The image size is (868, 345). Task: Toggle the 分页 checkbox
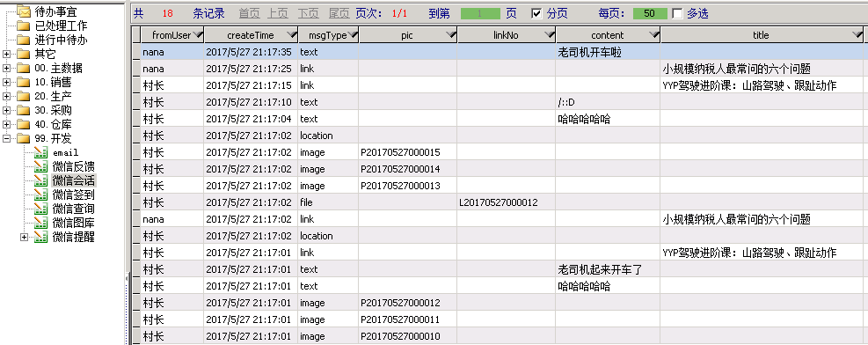(x=536, y=13)
